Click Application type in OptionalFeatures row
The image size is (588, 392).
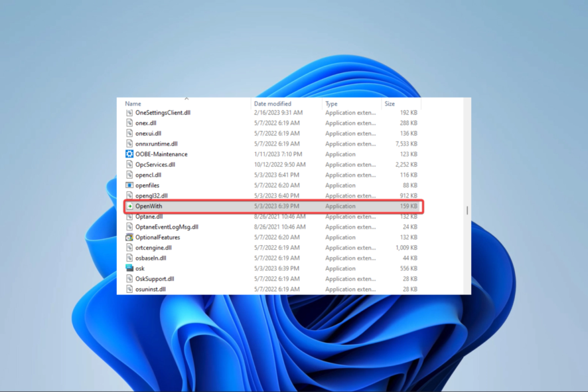point(340,237)
